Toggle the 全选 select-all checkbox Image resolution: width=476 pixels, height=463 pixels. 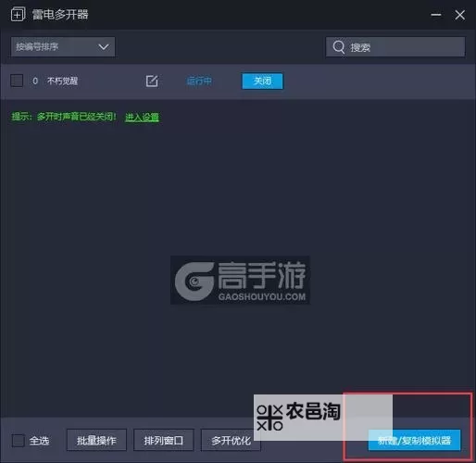[x=19, y=441]
